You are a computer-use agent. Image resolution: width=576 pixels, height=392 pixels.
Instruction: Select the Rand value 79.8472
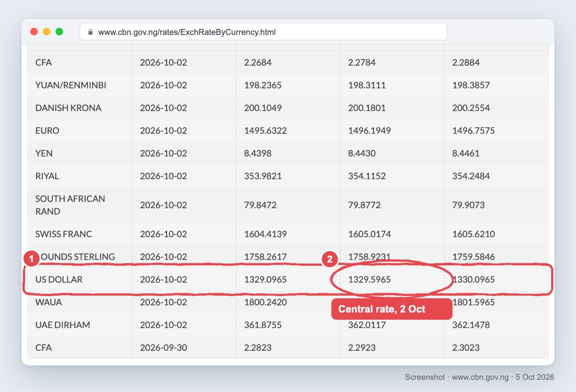tap(261, 205)
